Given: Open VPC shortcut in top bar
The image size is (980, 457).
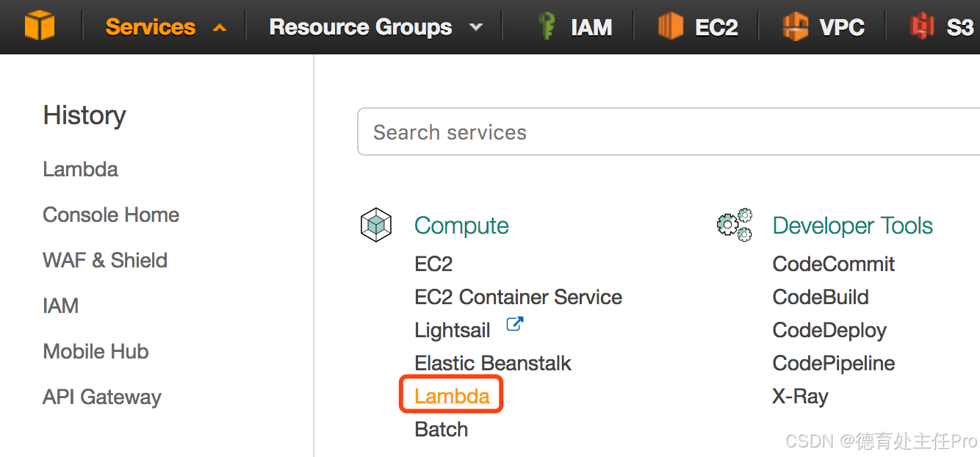Looking at the screenshot, I should pyautogui.click(x=842, y=27).
